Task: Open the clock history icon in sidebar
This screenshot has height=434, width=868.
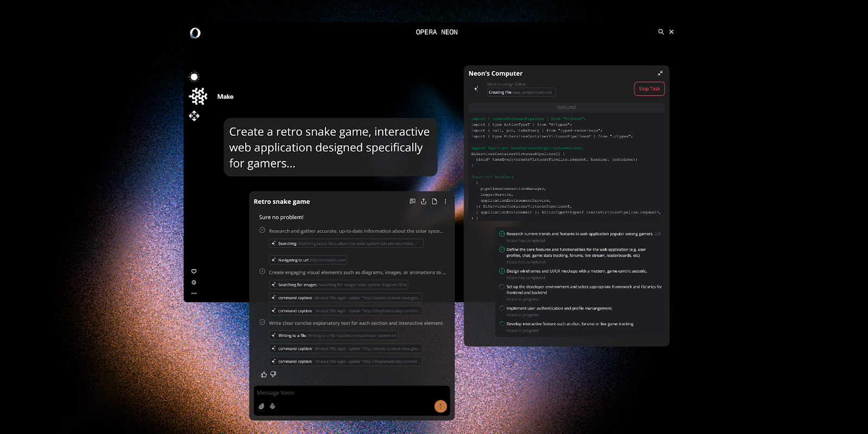Action: 194,283
